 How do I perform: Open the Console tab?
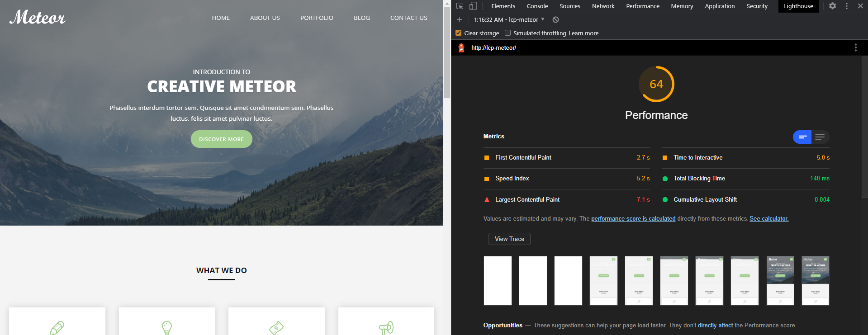coord(537,6)
